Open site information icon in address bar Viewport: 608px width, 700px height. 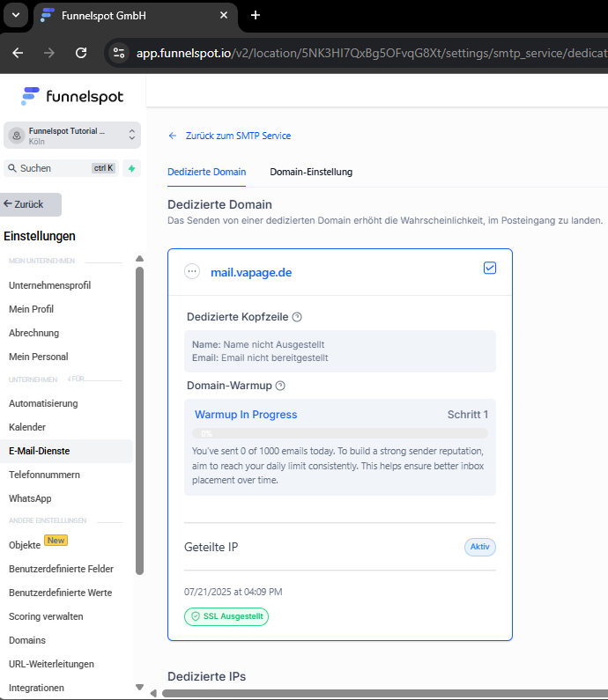(x=119, y=53)
